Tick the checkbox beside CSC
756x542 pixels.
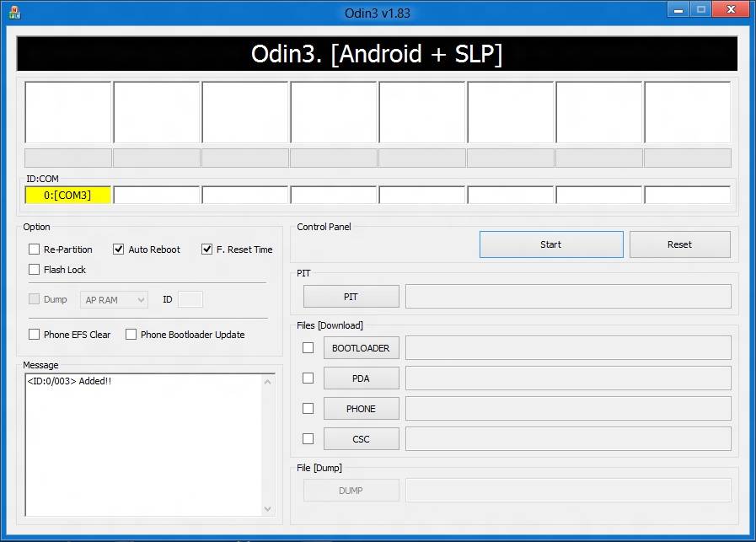point(308,439)
